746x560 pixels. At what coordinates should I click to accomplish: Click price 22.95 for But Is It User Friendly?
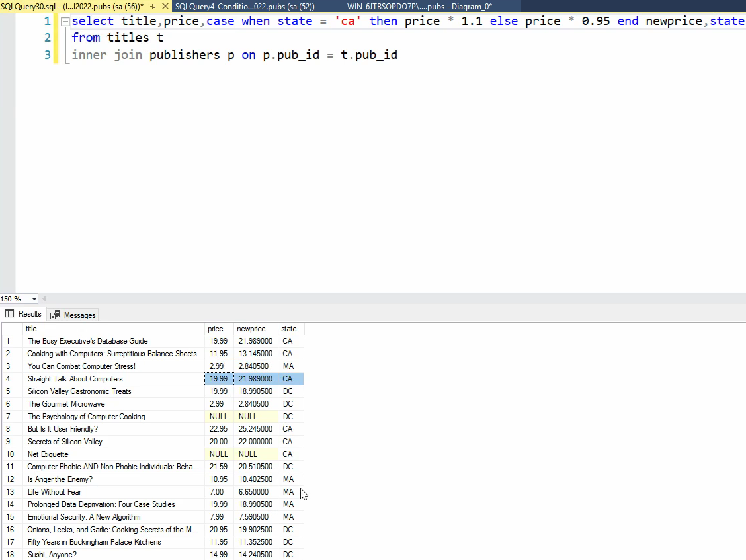tap(219, 429)
